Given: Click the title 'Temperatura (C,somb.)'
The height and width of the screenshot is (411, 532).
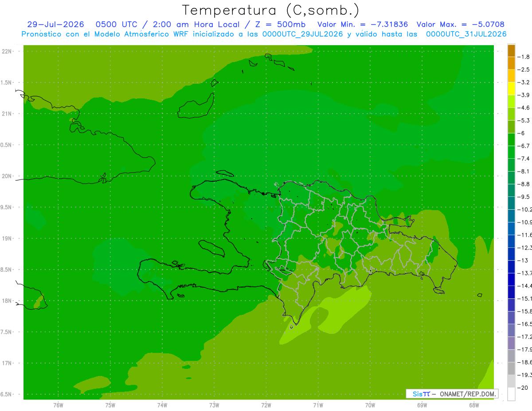Looking at the screenshot, I should [x=270, y=10].
